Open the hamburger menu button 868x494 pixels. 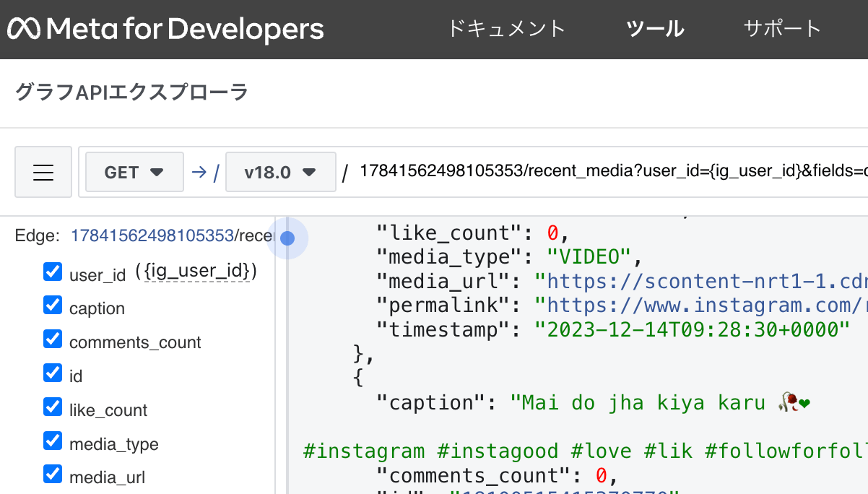(x=43, y=172)
